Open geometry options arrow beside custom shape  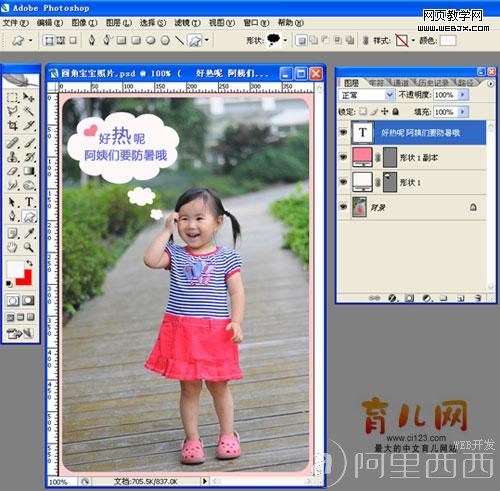tap(207, 40)
